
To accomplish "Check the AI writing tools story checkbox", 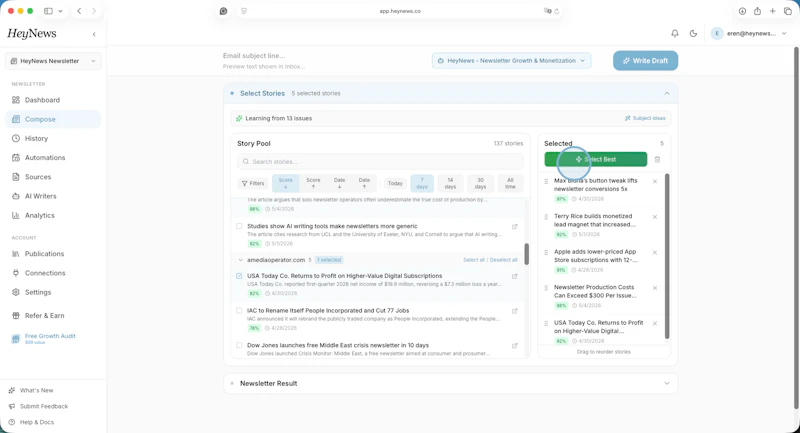I will pos(239,226).
